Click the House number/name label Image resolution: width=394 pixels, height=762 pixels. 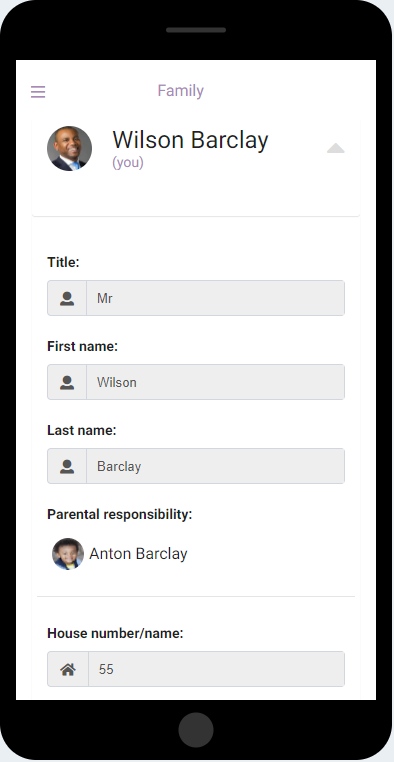(x=115, y=634)
